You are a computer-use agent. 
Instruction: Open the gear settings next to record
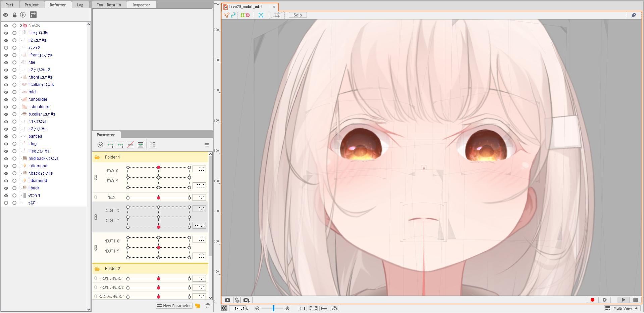pyautogui.click(x=605, y=300)
